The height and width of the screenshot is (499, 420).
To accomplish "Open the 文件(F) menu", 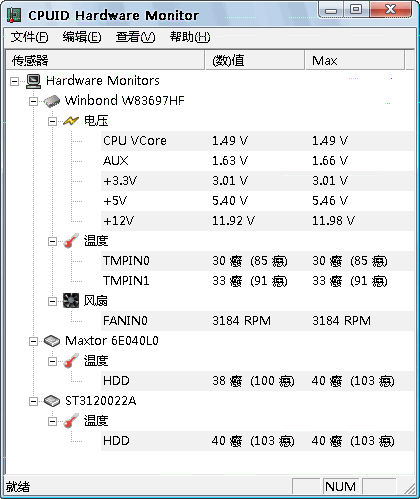I will 29,37.
